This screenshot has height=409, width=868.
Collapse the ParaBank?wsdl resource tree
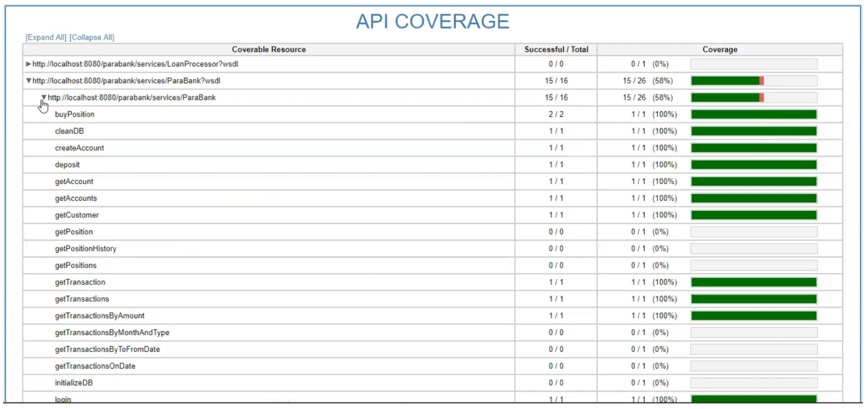coord(28,81)
